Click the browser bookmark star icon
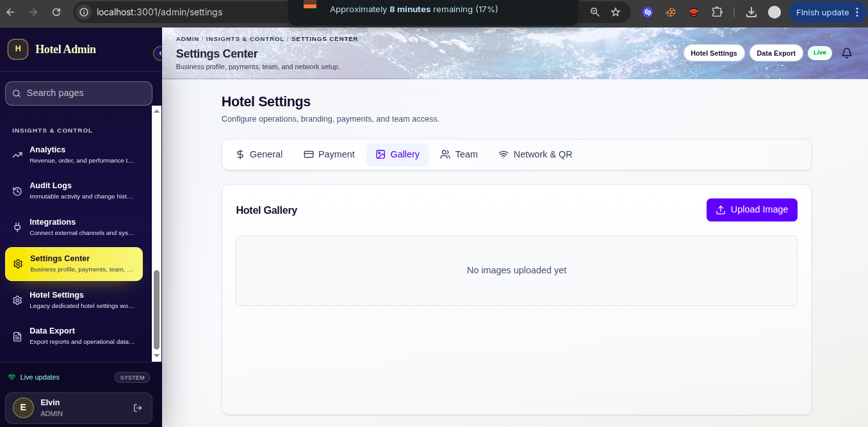868x427 pixels. tap(616, 12)
